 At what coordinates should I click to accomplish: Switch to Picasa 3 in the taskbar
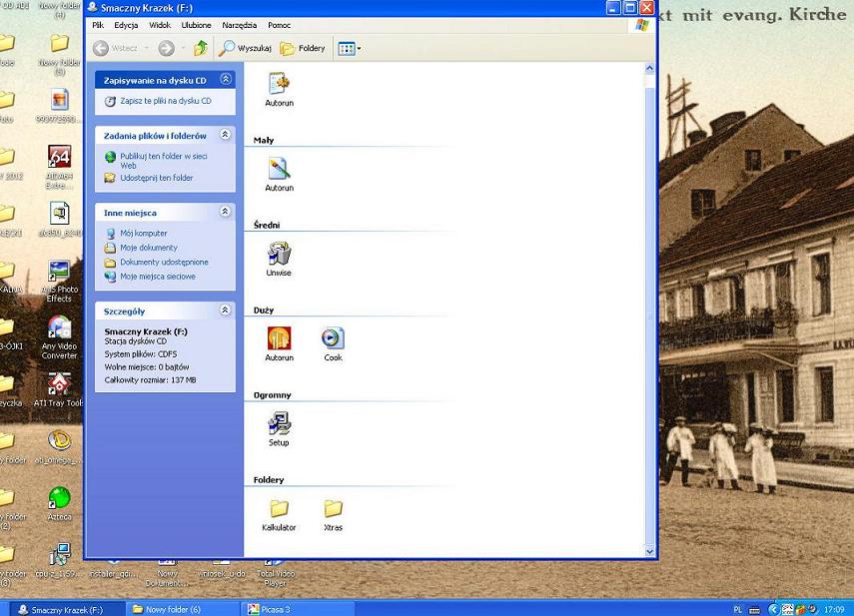click(300, 609)
